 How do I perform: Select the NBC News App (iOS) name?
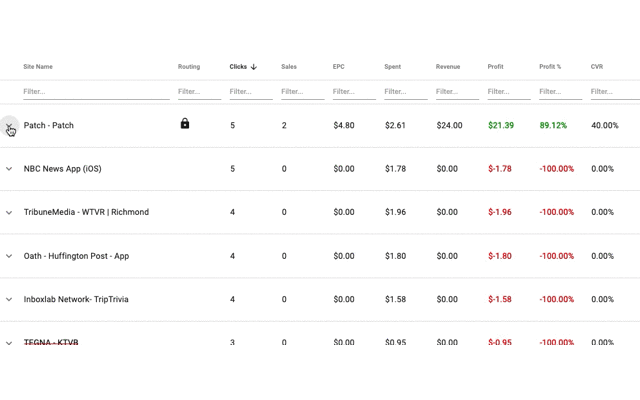(62, 169)
